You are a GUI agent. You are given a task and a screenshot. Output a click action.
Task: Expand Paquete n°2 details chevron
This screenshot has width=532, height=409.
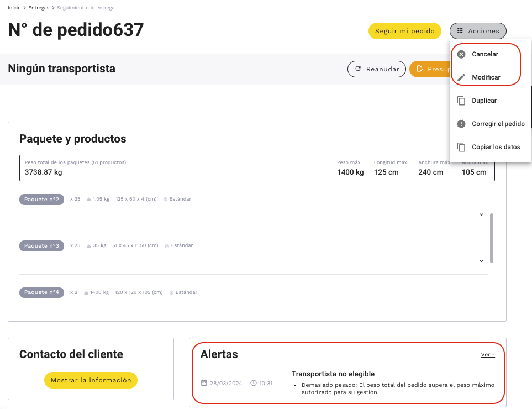[481, 214]
